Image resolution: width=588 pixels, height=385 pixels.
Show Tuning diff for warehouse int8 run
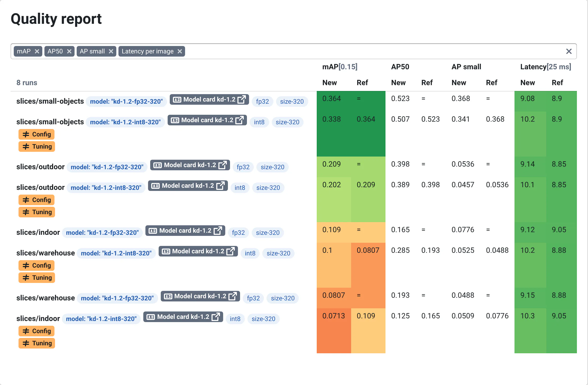37,278
